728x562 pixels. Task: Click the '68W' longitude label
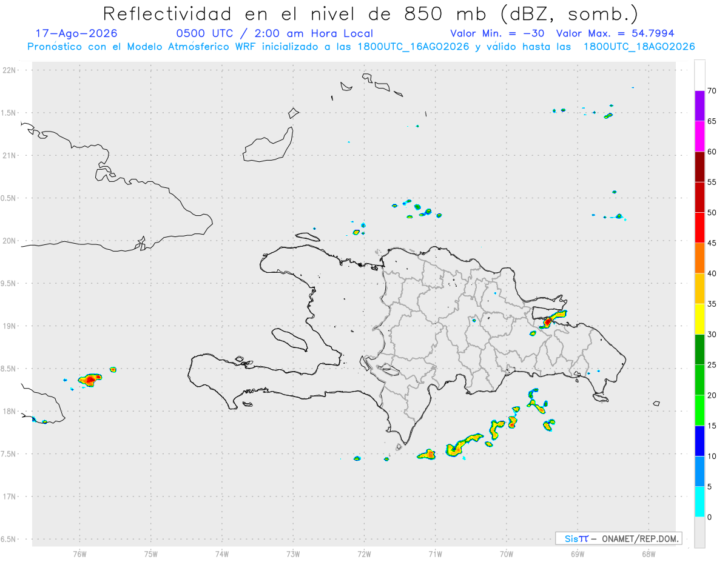pos(649,554)
